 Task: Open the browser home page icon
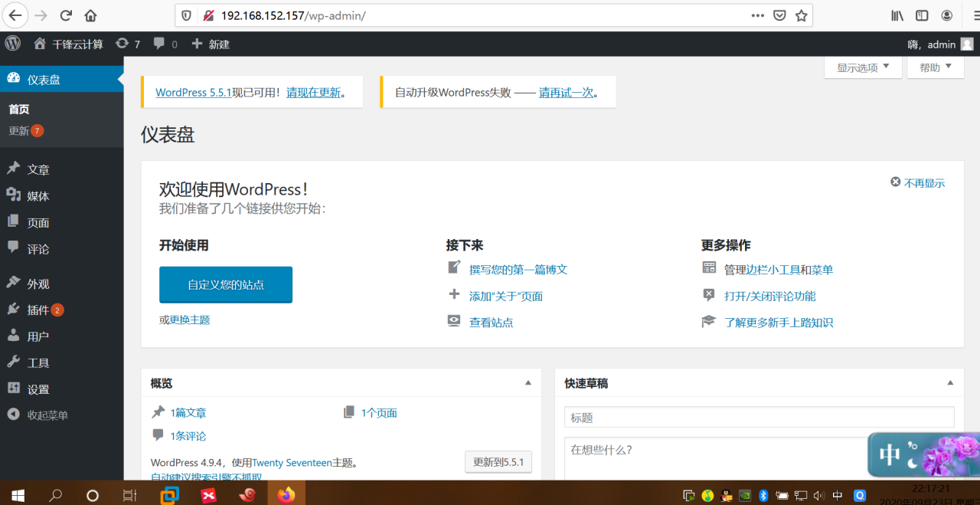90,15
